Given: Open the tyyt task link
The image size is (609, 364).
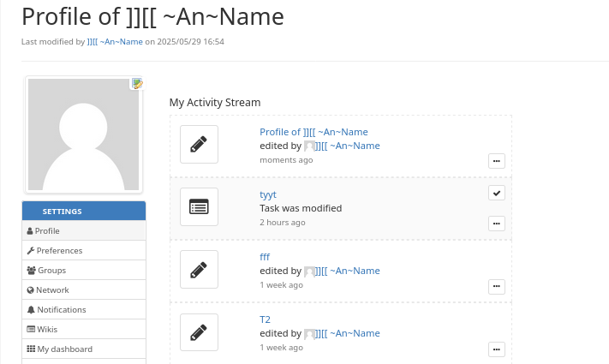Looking at the screenshot, I should pyautogui.click(x=268, y=194).
